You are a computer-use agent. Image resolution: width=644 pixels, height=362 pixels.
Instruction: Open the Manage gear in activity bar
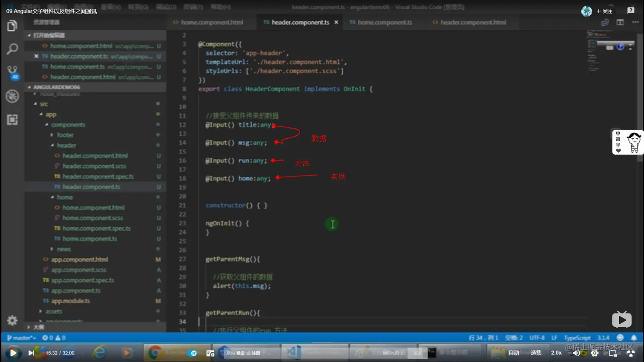[x=12, y=320]
